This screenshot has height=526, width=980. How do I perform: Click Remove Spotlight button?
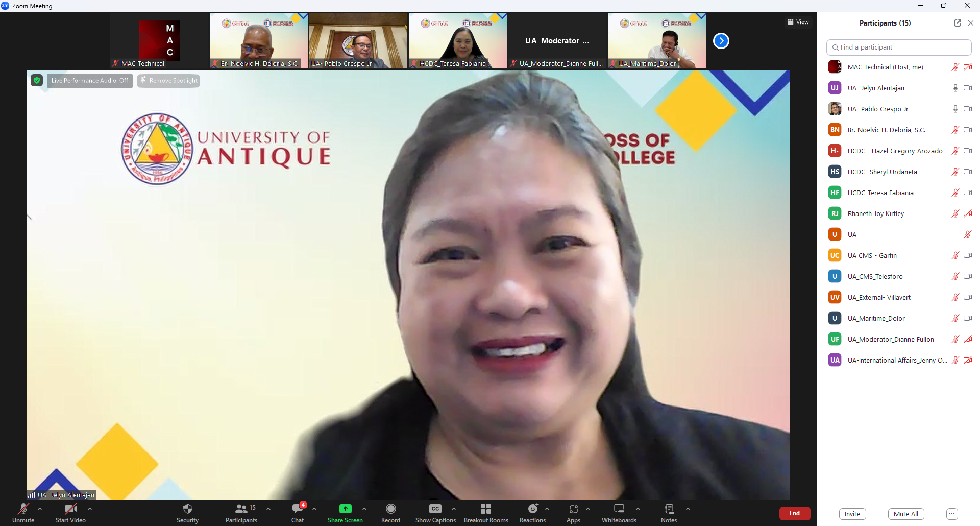[x=169, y=81]
